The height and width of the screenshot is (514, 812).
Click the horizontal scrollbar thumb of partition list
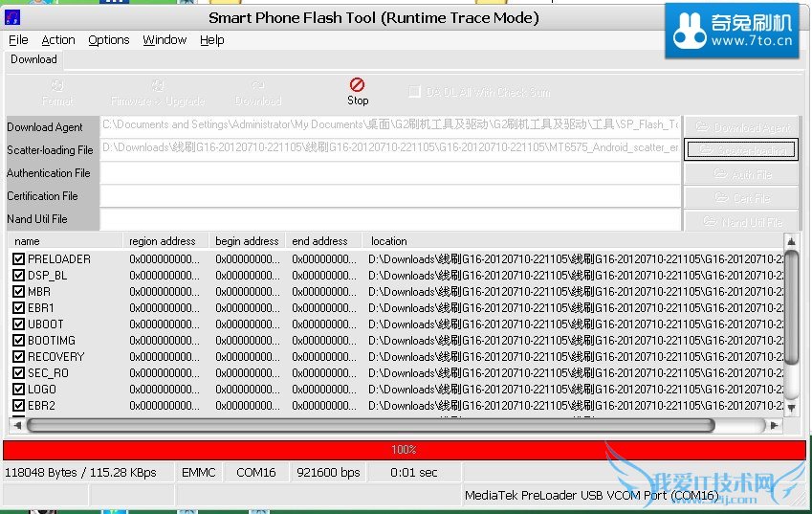click(x=371, y=425)
